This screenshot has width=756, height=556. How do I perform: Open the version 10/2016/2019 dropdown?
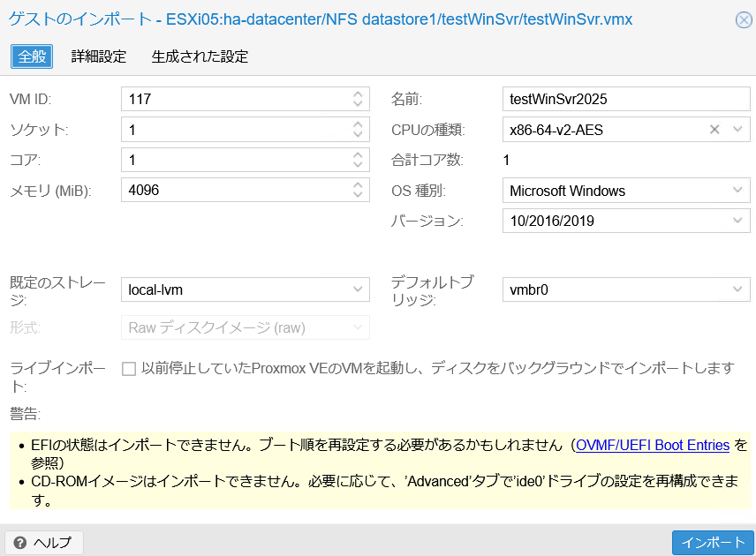click(x=738, y=221)
